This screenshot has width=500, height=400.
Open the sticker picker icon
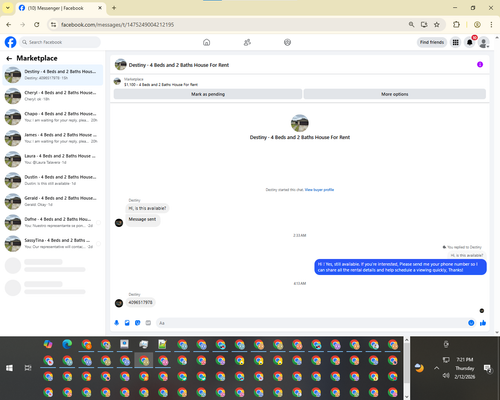click(x=138, y=323)
